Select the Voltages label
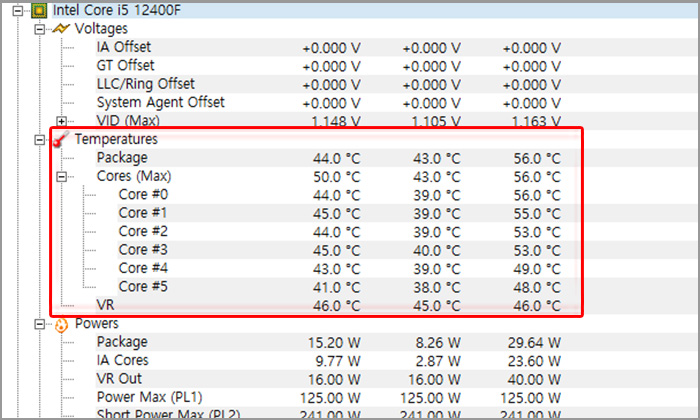Image resolution: width=700 pixels, height=420 pixels. pyautogui.click(x=101, y=29)
